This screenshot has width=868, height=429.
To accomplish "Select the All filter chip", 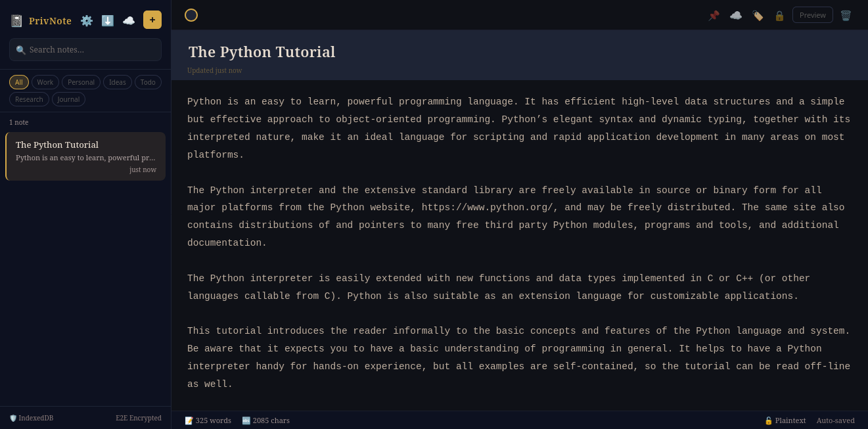I will point(19,82).
